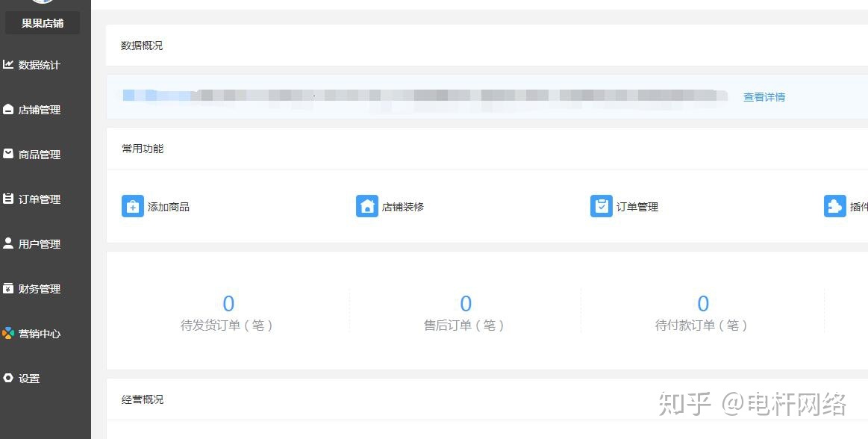Click the 财务管理 wallet icon

(x=10, y=289)
